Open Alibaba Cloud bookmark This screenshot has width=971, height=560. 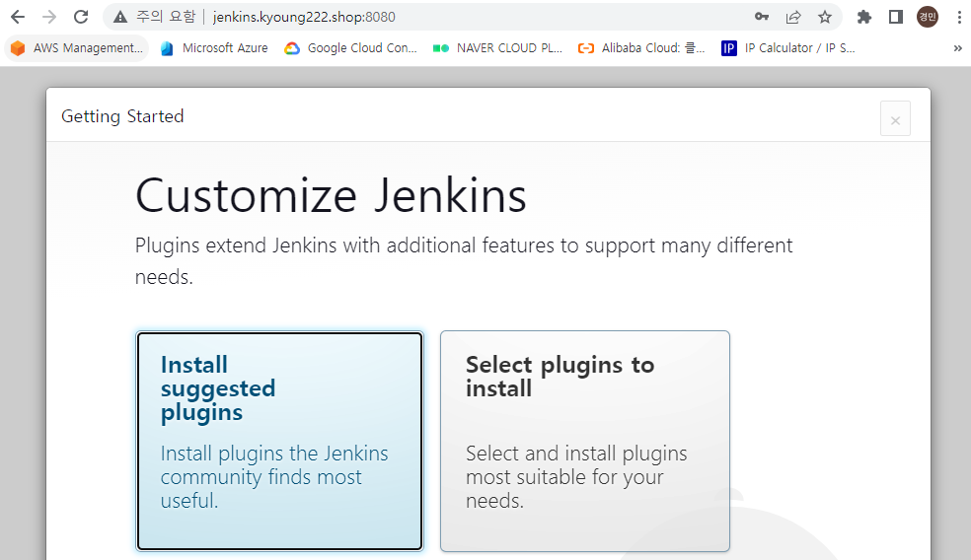(641, 48)
